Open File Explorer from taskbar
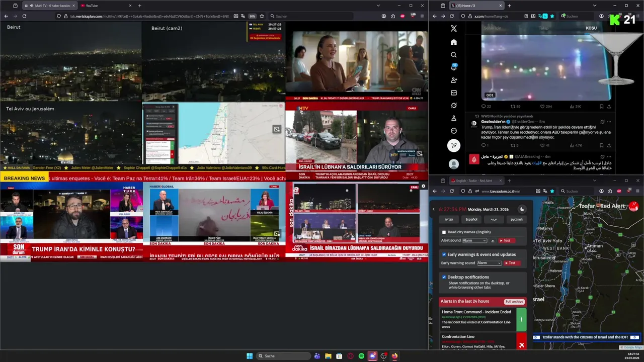This screenshot has width=644, height=362. pos(328,356)
